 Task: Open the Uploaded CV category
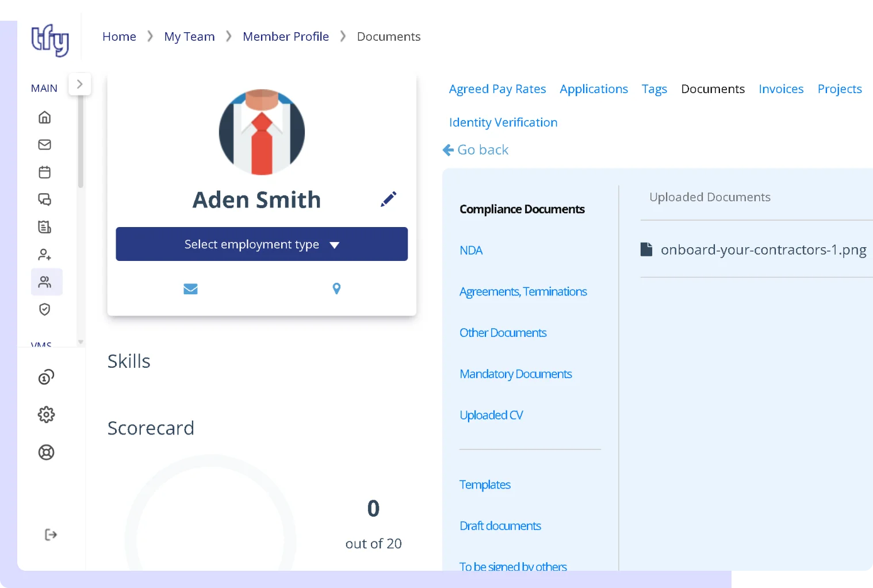tap(491, 415)
